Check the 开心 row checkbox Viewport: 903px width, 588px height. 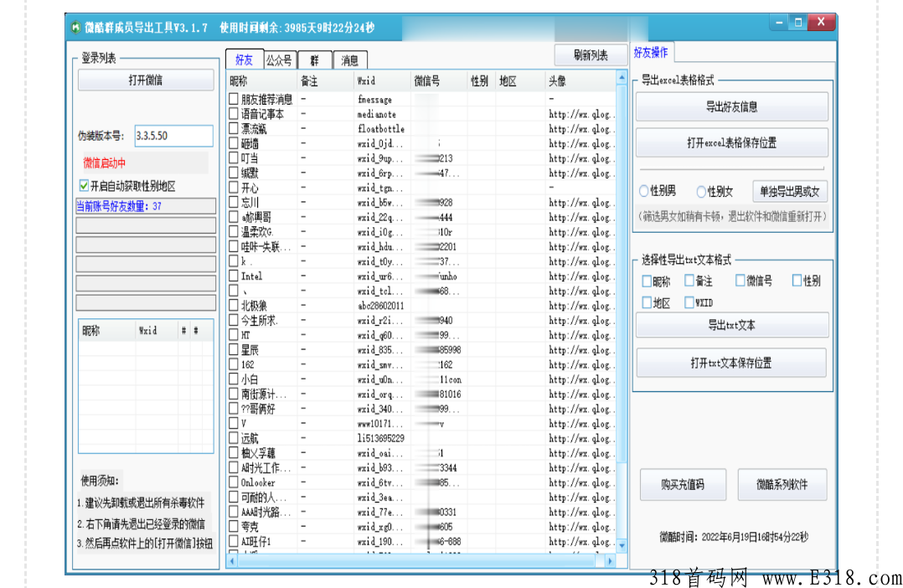(233, 187)
